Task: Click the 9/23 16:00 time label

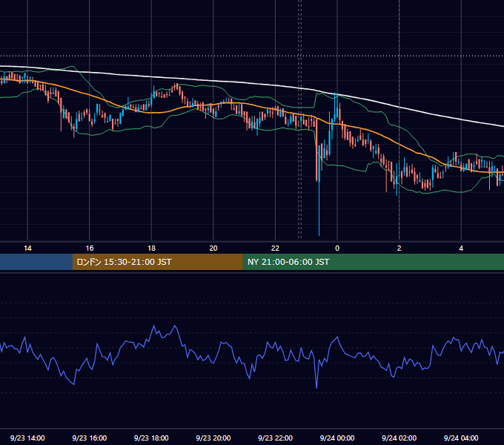Action: point(90,438)
